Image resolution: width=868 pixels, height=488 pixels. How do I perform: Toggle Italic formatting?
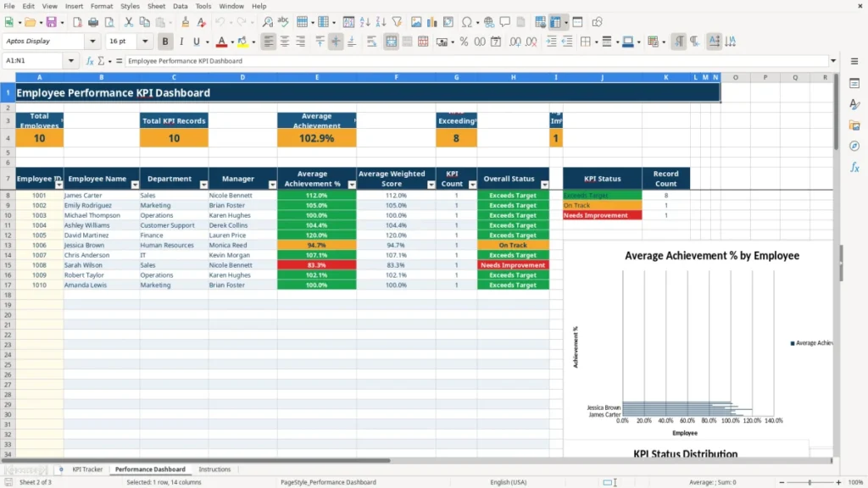181,42
